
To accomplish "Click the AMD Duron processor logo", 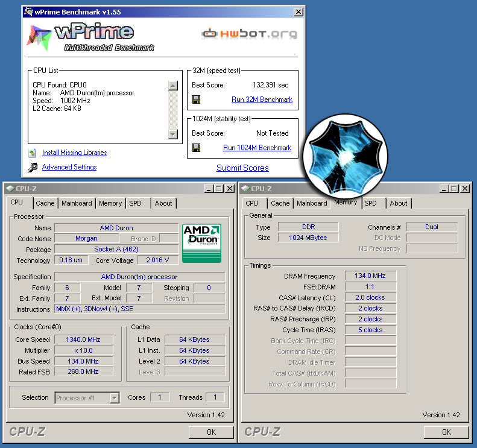I will [x=201, y=244].
